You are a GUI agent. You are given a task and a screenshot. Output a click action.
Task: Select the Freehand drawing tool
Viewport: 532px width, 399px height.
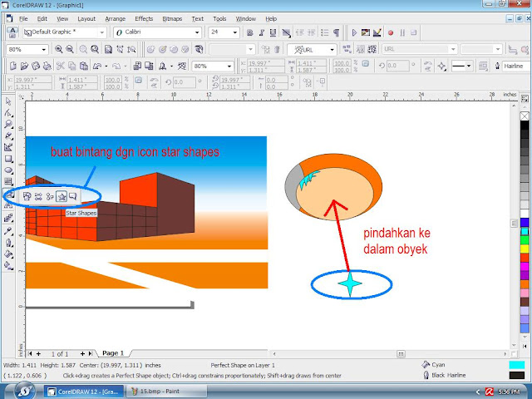8,136
